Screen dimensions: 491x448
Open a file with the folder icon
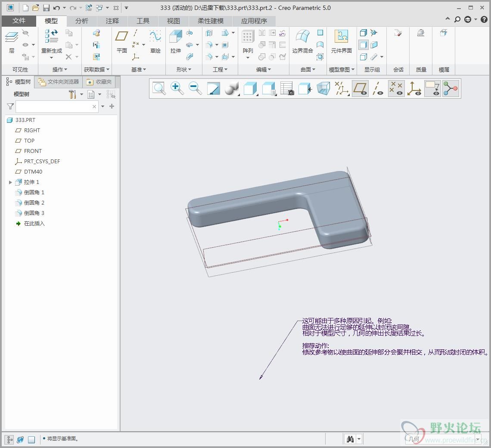[36, 8]
